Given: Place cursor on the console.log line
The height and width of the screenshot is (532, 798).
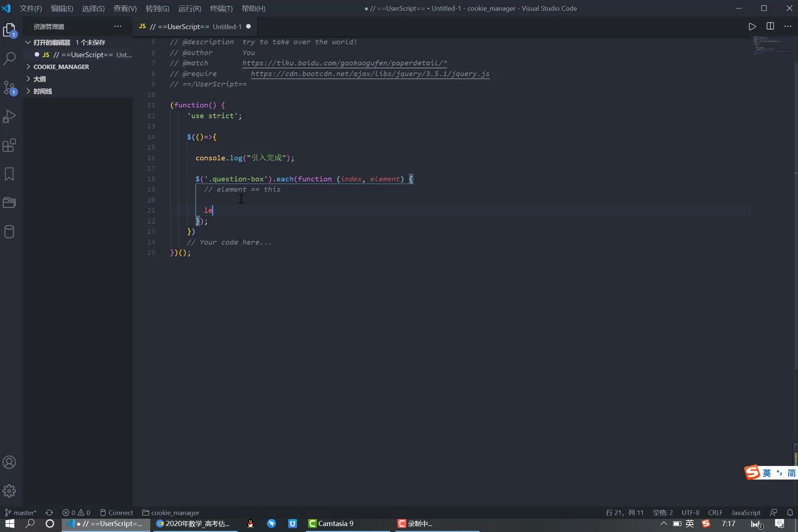Looking at the screenshot, I should coord(245,158).
